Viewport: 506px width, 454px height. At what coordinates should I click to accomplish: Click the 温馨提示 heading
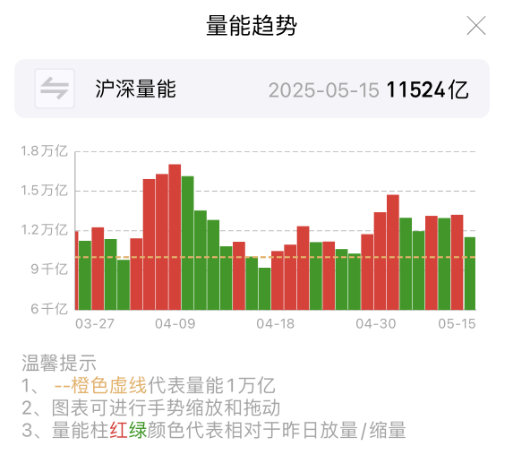pos(59,363)
